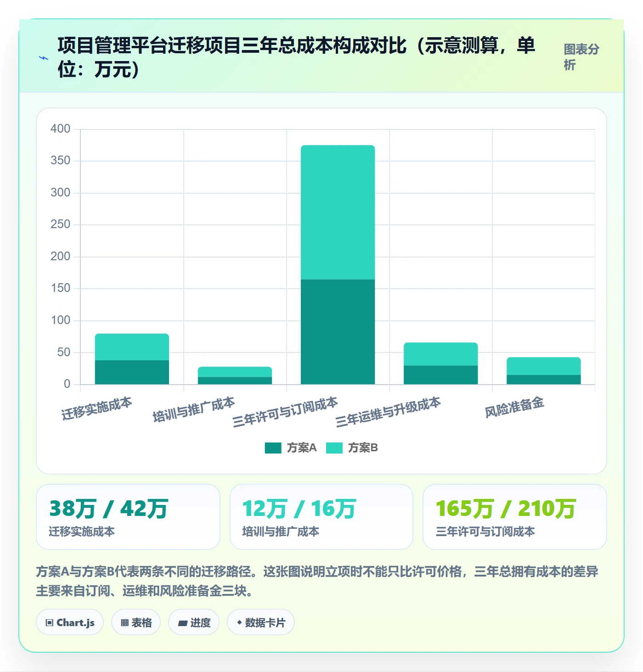Click the 方案A segment of 迁移实施成本 bar
Viewport: 643px width, 672px height.
click(x=132, y=372)
